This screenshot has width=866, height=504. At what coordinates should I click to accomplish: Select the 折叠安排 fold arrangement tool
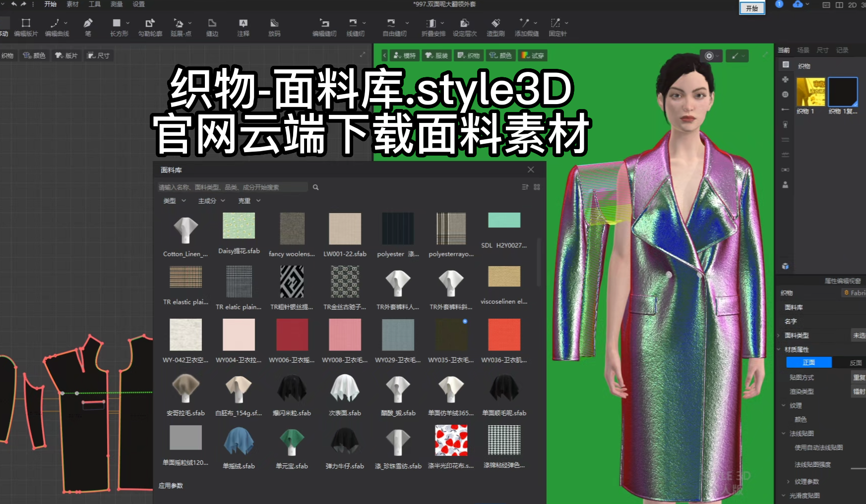[x=433, y=27]
